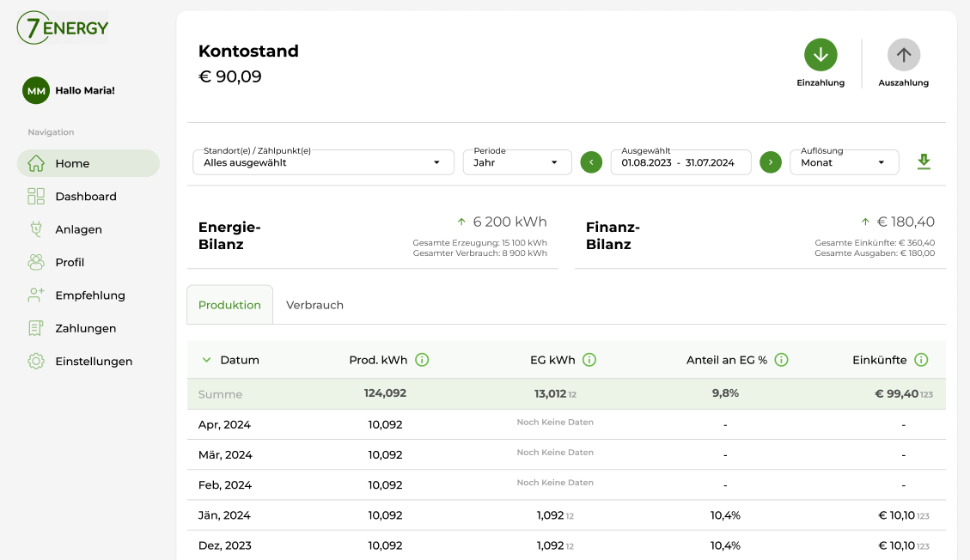Expand the Periode dropdown showing Jahr
The height and width of the screenshot is (560, 970).
point(516,161)
